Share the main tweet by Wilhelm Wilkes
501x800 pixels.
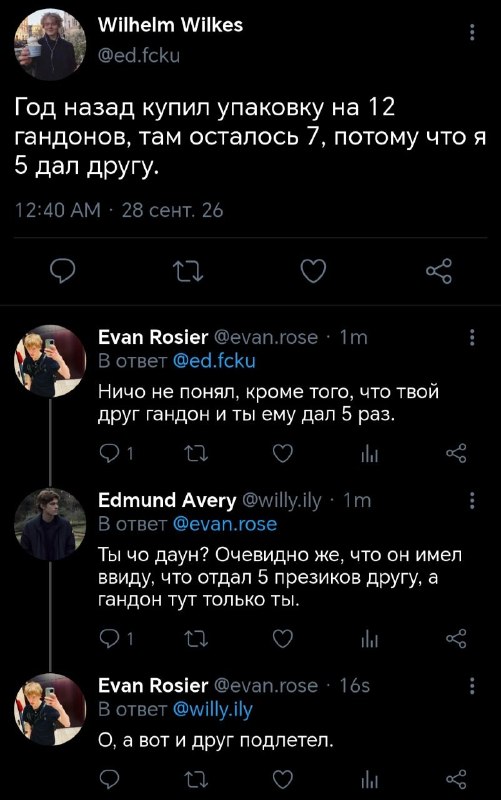click(439, 271)
